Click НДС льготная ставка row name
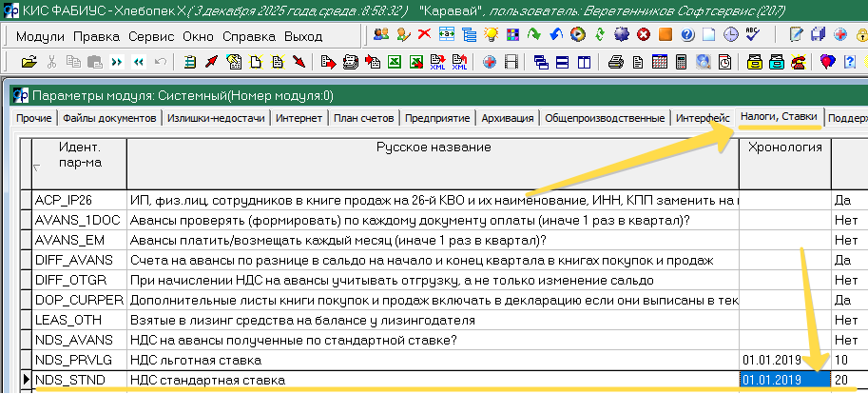This screenshot has width=868, height=394. [x=196, y=360]
